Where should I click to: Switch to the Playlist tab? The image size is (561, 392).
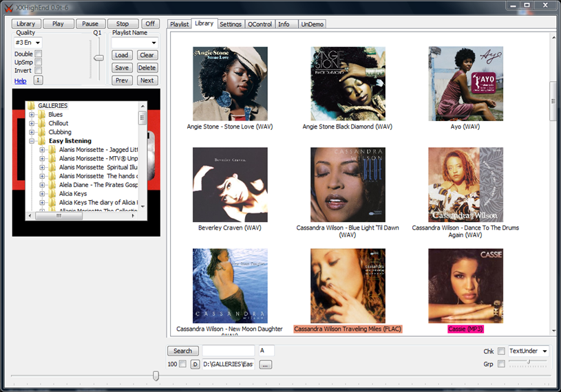click(179, 24)
